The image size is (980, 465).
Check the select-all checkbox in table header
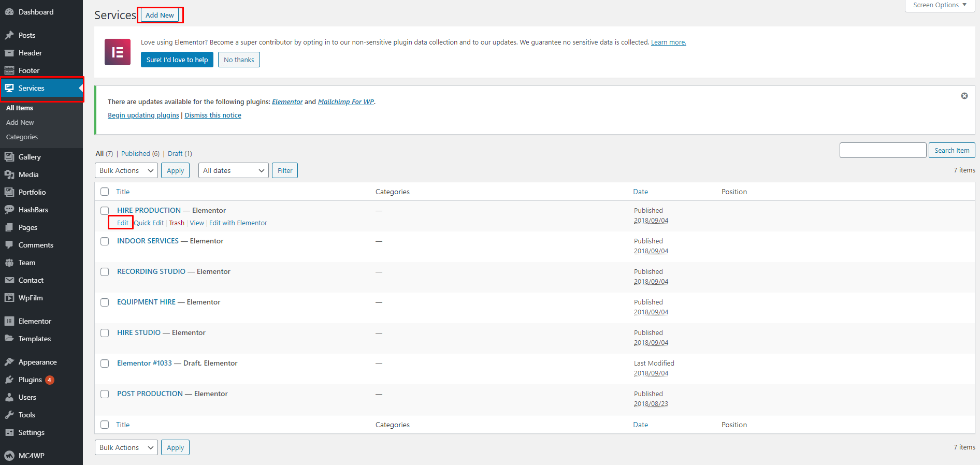coord(105,192)
